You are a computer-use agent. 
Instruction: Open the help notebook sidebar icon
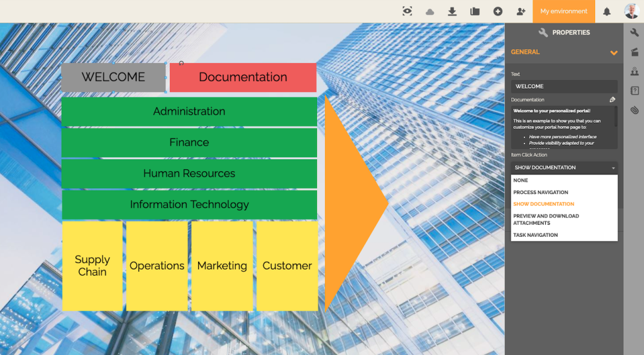click(x=634, y=91)
